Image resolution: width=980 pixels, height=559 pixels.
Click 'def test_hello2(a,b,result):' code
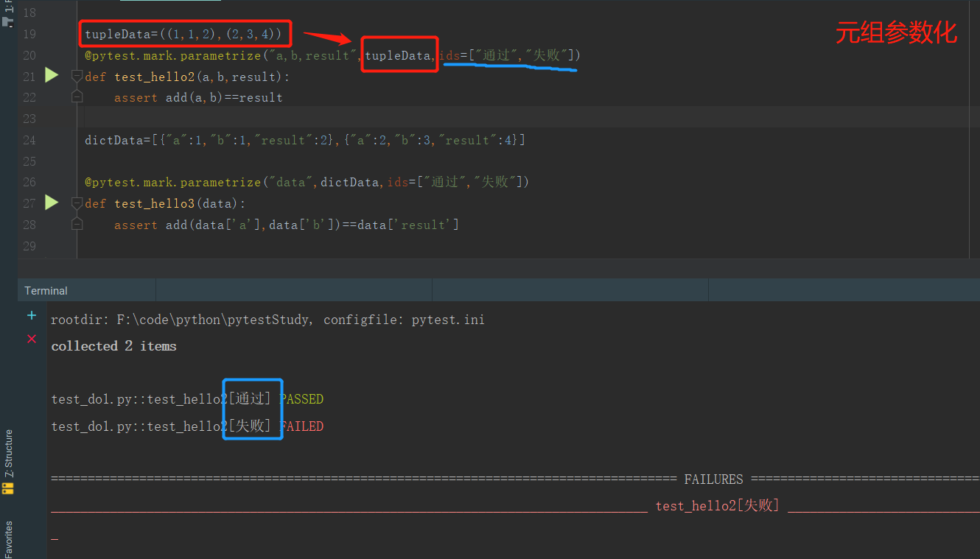click(187, 77)
